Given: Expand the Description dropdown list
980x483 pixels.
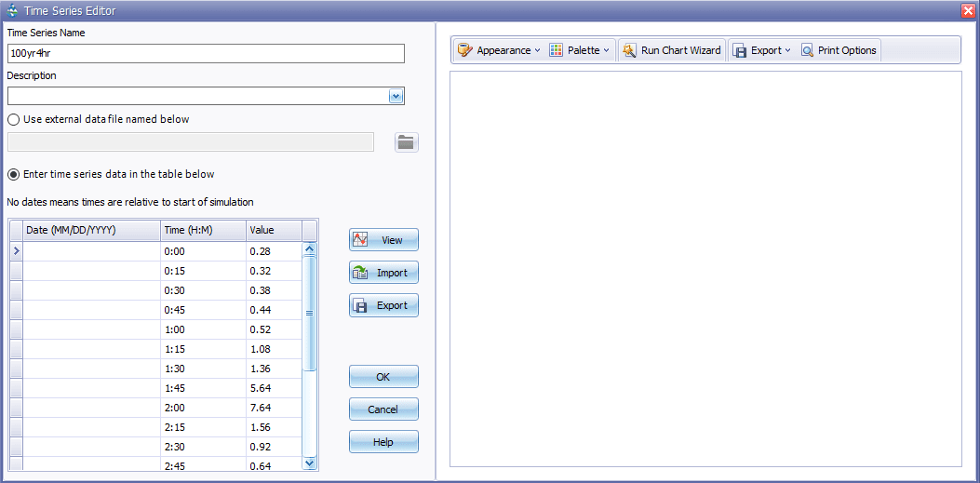Looking at the screenshot, I should pyautogui.click(x=396, y=96).
